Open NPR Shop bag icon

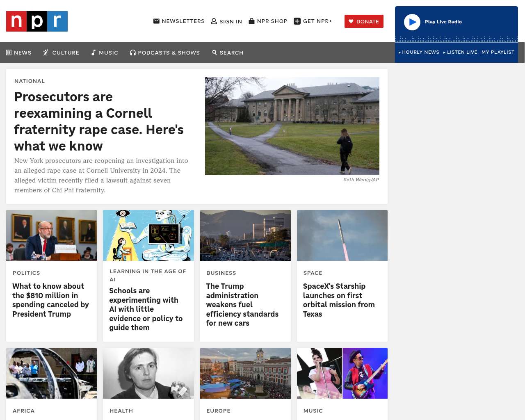point(252,21)
